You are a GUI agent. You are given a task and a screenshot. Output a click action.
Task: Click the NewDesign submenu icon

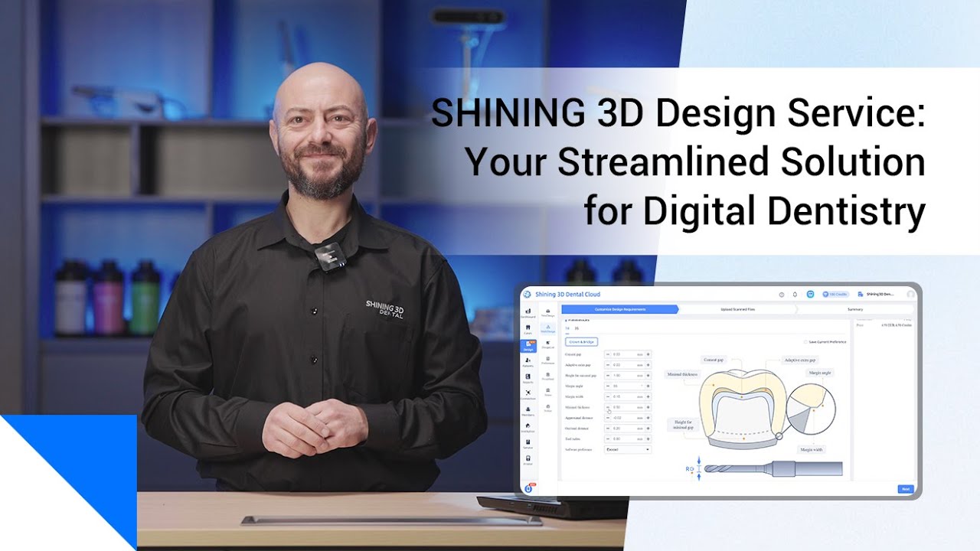(x=548, y=313)
